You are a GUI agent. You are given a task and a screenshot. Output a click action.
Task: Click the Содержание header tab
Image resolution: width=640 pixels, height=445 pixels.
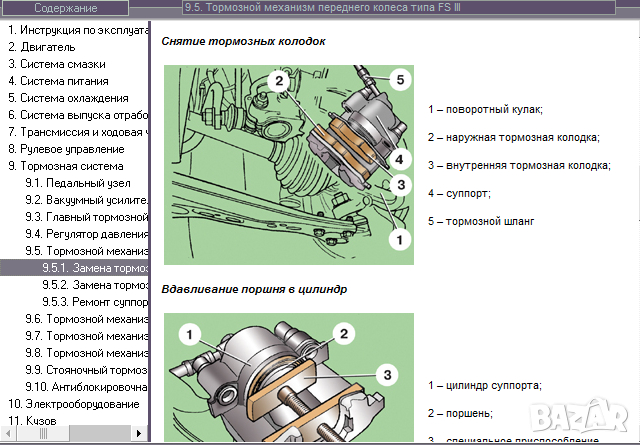[x=66, y=9]
